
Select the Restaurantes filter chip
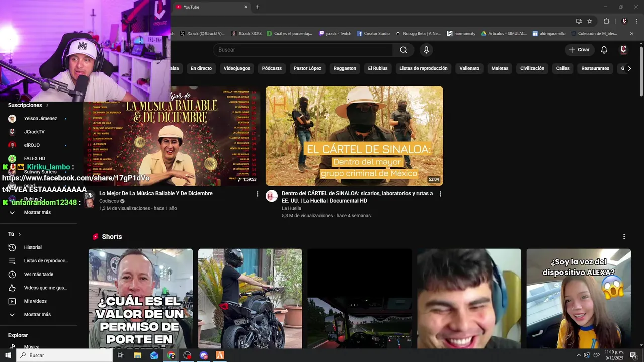[x=595, y=68]
